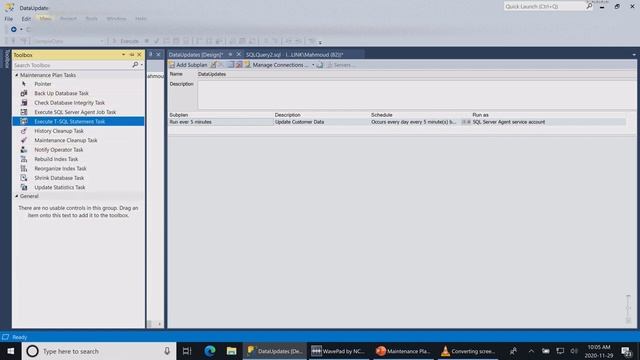Open Task View on taskbar
Screen dimensions: 640x360
(x=187, y=351)
